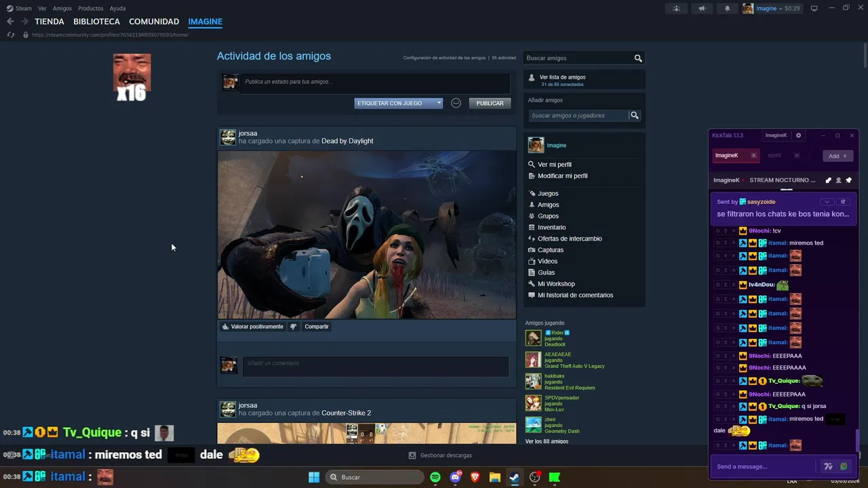868x488 pixels.
Task: Go forward with the Steam forward arrow
Action: [25, 22]
